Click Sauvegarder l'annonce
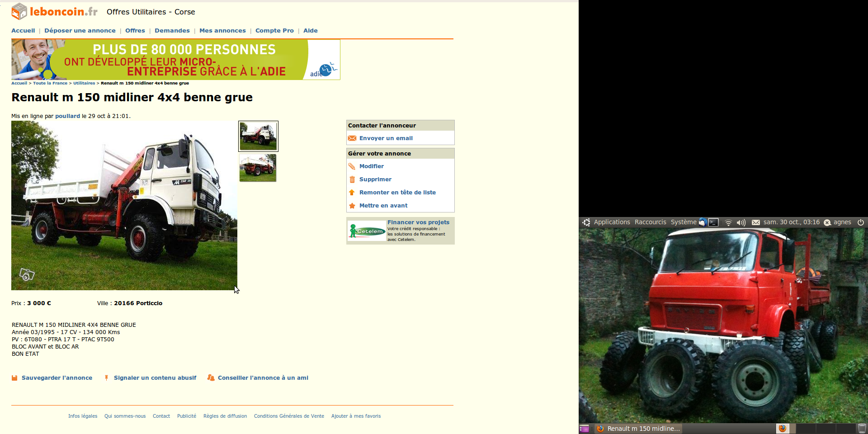Viewport: 868px width, 434px height. click(57, 378)
